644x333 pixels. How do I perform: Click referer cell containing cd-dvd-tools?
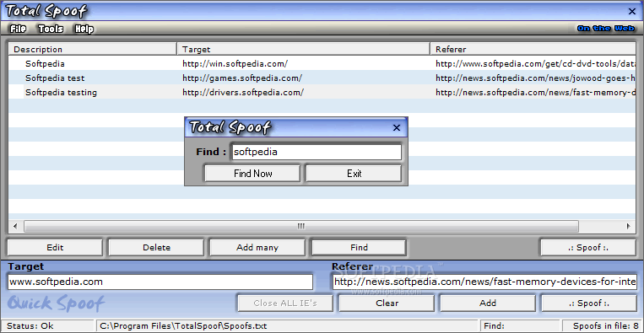click(536, 64)
